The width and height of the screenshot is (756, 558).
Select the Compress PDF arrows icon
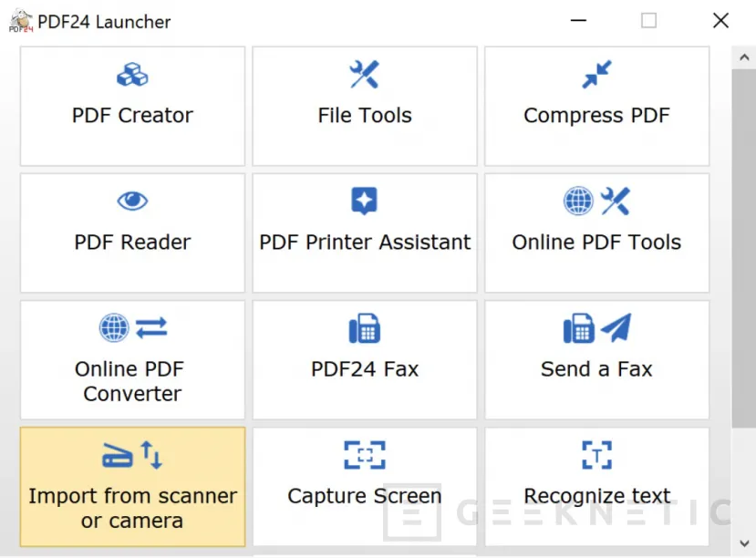(x=597, y=74)
